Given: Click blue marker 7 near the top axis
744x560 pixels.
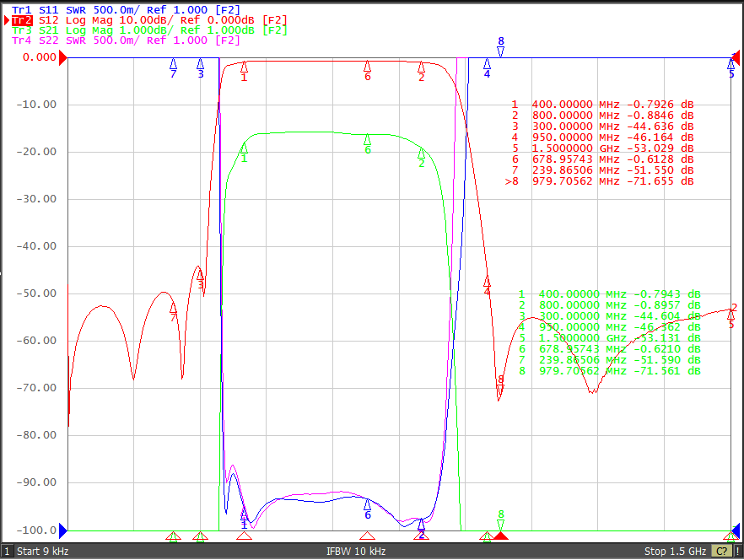Looking at the screenshot, I should click(173, 64).
